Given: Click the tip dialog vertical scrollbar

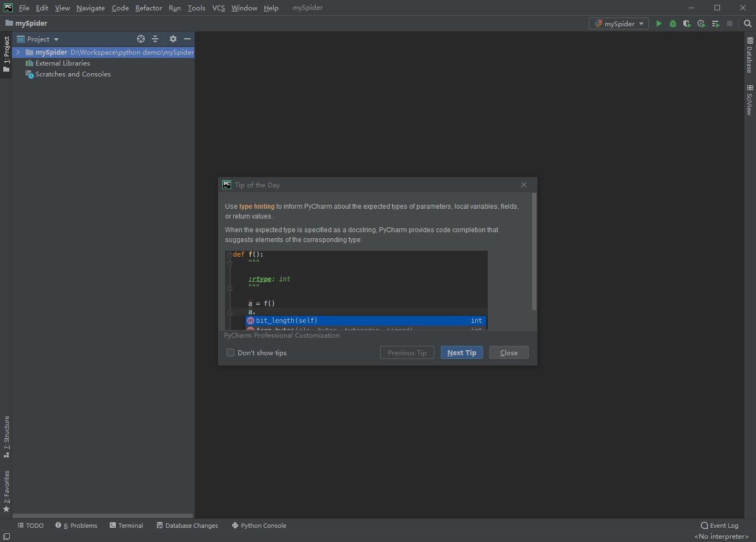Looking at the screenshot, I should [534, 252].
